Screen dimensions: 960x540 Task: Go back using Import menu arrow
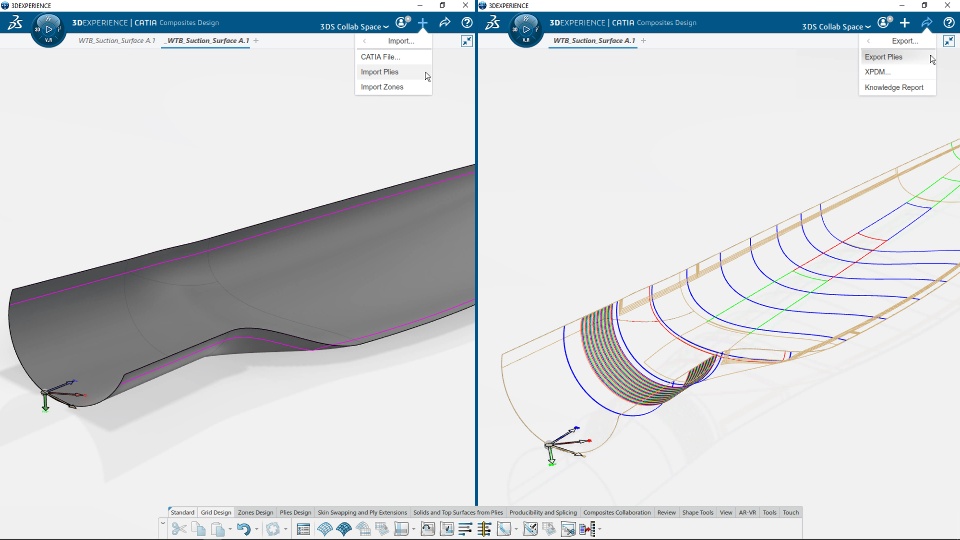[x=364, y=41]
